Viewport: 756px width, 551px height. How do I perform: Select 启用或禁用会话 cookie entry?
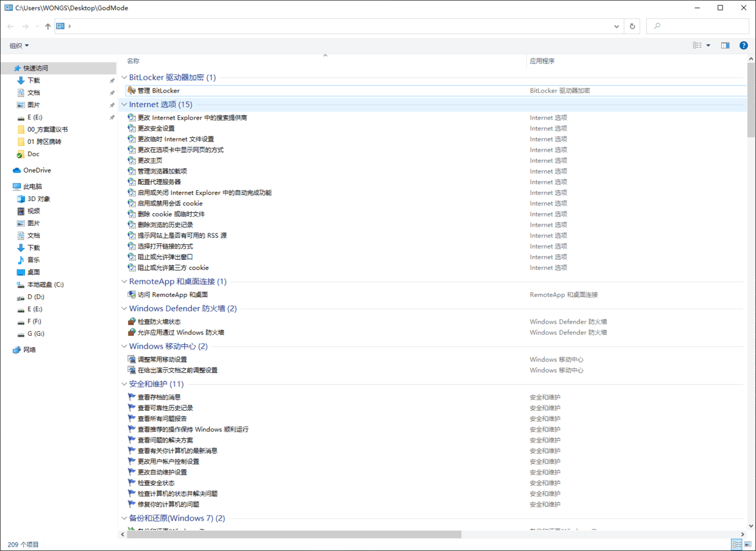coord(170,204)
